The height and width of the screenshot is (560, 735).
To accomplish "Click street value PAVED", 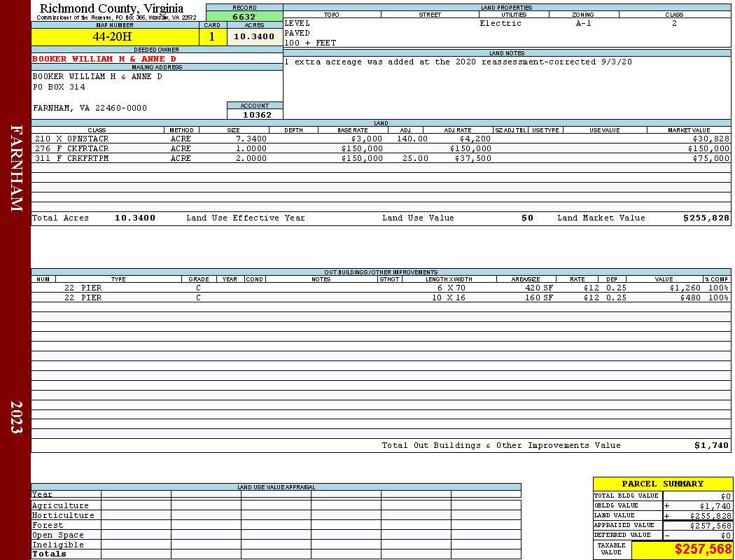I will (x=297, y=33).
